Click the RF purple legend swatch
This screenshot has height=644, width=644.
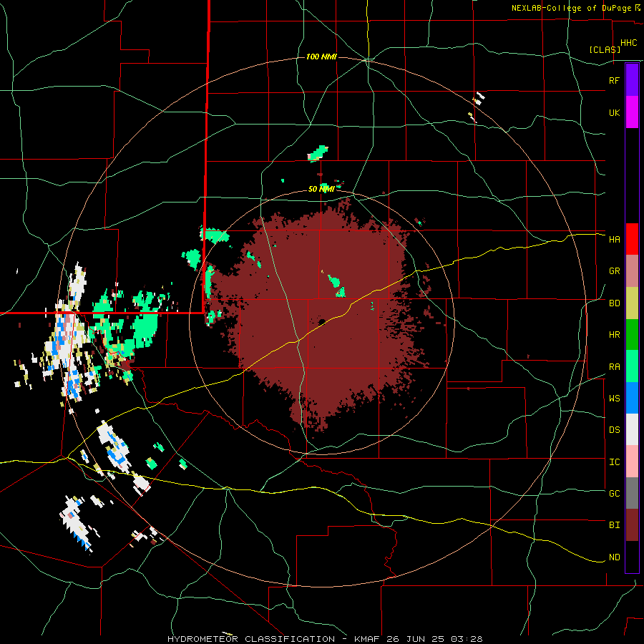(632, 80)
